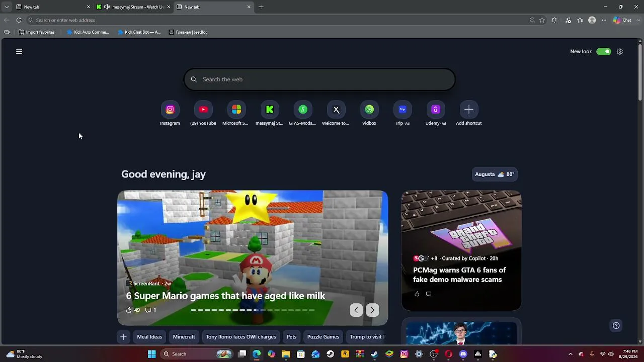Open the favorites bar overflow icon

(7, 32)
